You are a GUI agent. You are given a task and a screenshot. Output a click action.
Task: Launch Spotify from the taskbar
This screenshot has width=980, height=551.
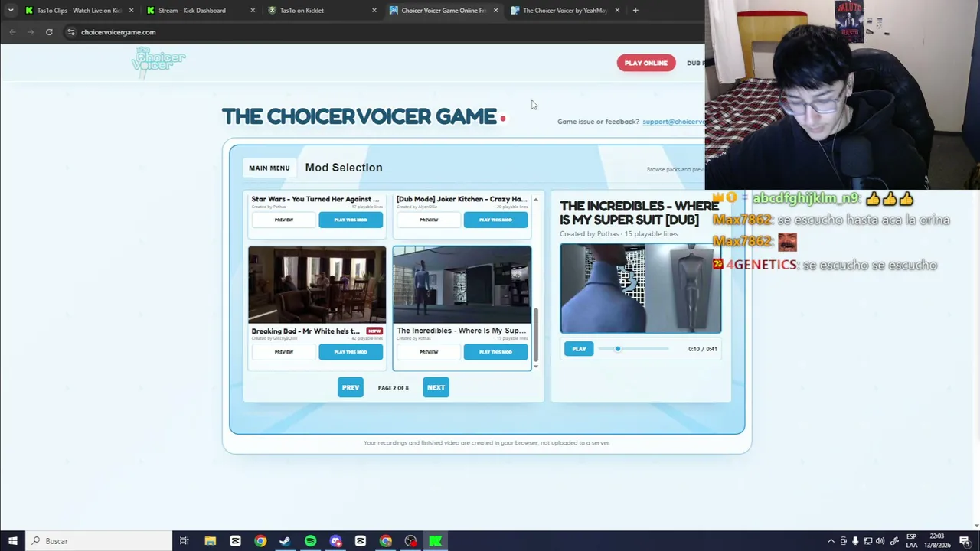310,541
